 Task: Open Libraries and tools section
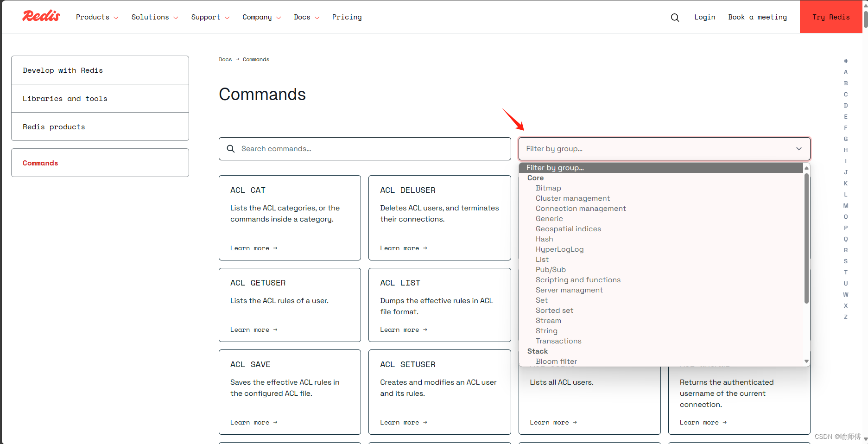[100, 98]
